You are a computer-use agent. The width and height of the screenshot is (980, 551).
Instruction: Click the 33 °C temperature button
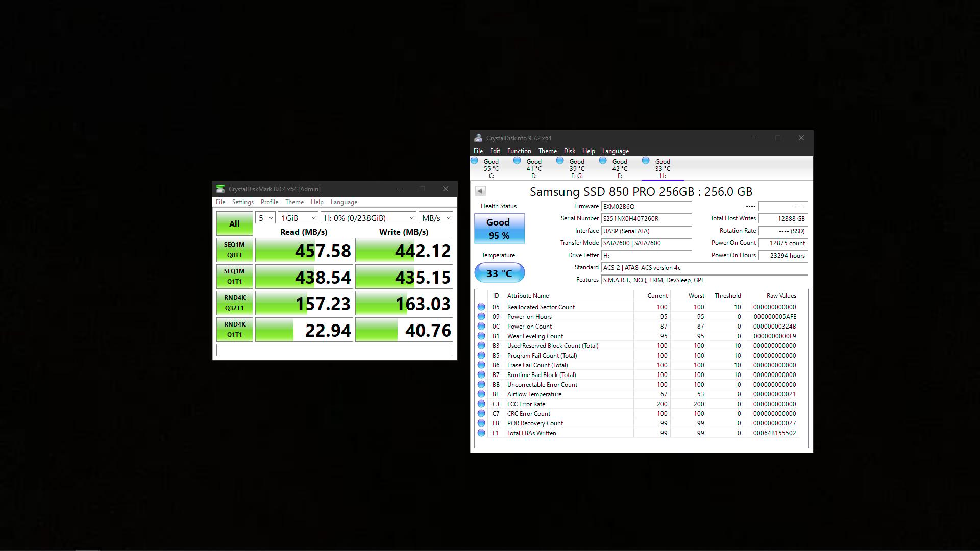tap(500, 273)
